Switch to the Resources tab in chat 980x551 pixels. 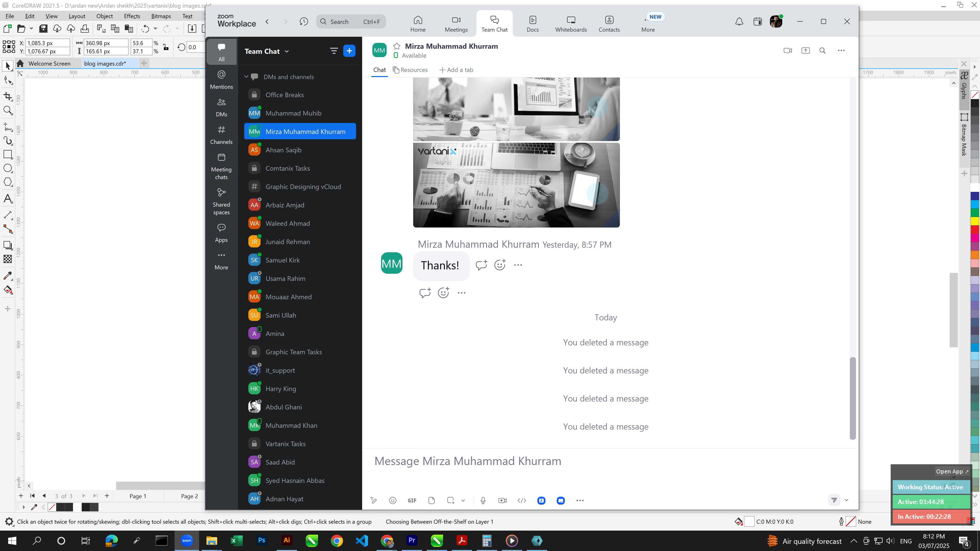(x=410, y=70)
